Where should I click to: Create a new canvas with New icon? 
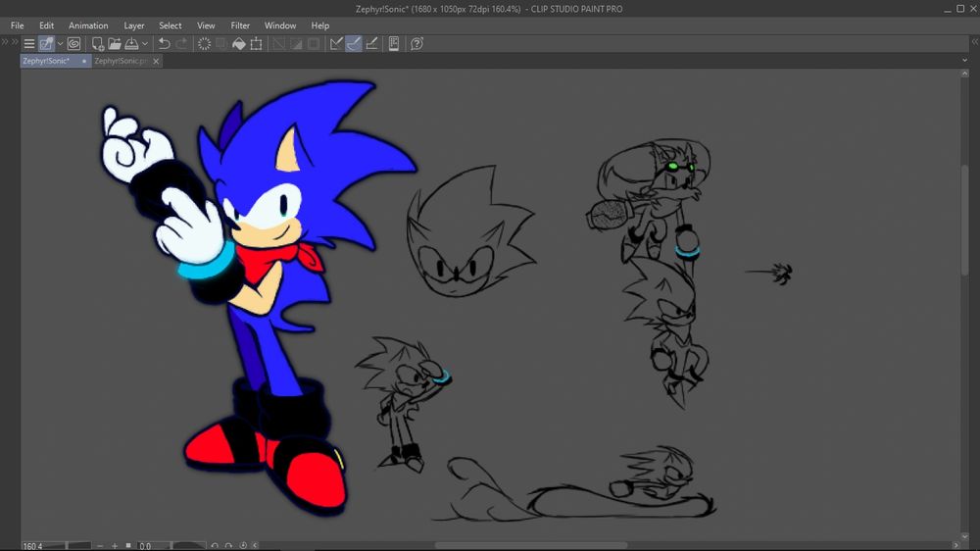pyautogui.click(x=97, y=44)
